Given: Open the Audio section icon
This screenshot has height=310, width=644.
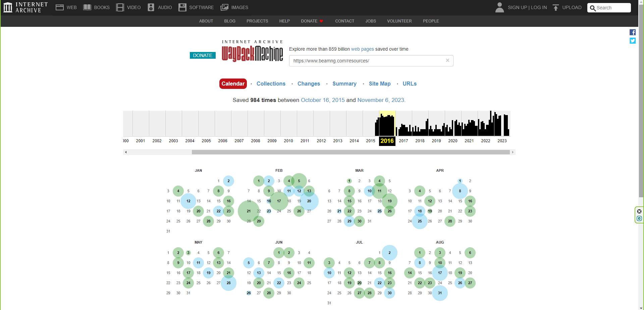Looking at the screenshot, I should pyautogui.click(x=151, y=7).
